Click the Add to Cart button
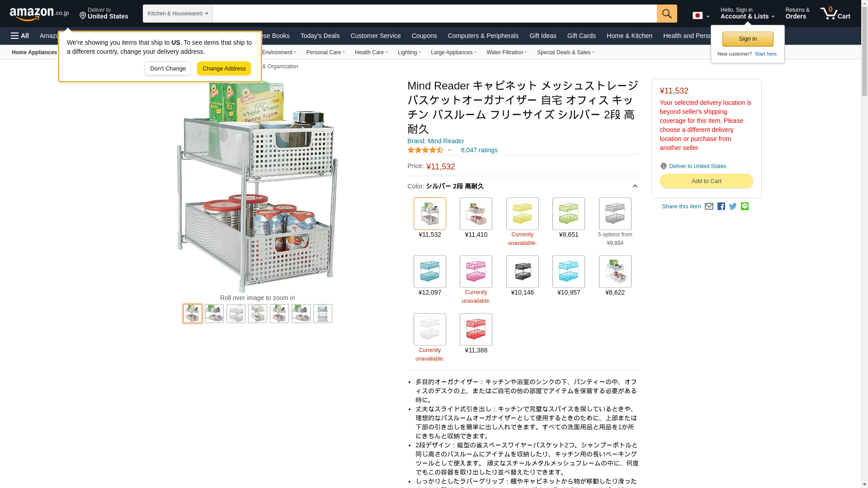This screenshot has width=868, height=488. point(706,181)
